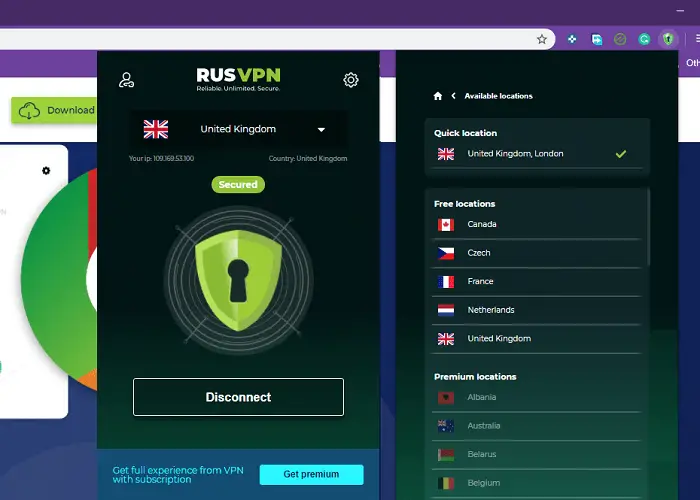Click the Available locations title
The width and height of the screenshot is (700, 500).
tap(498, 96)
